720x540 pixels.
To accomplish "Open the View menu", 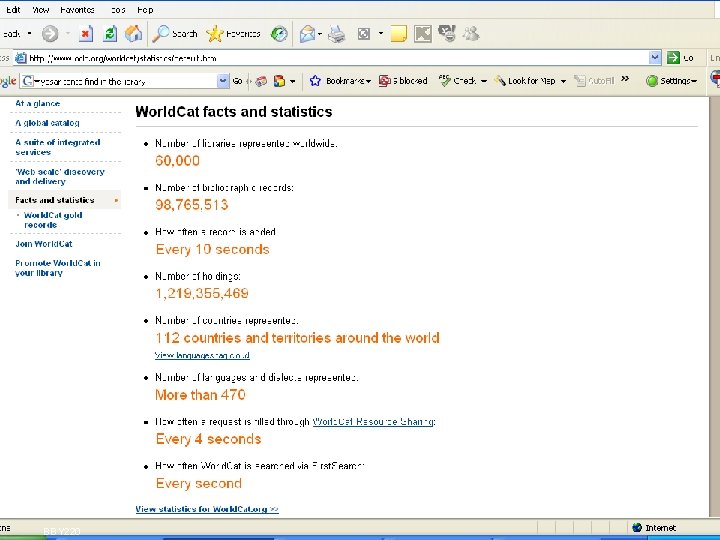I will [40, 10].
